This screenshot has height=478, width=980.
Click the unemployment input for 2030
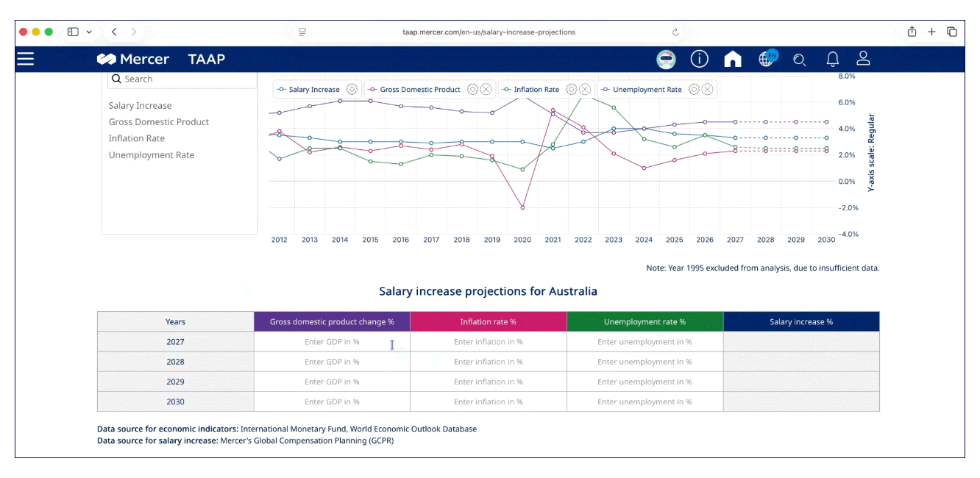tap(645, 402)
